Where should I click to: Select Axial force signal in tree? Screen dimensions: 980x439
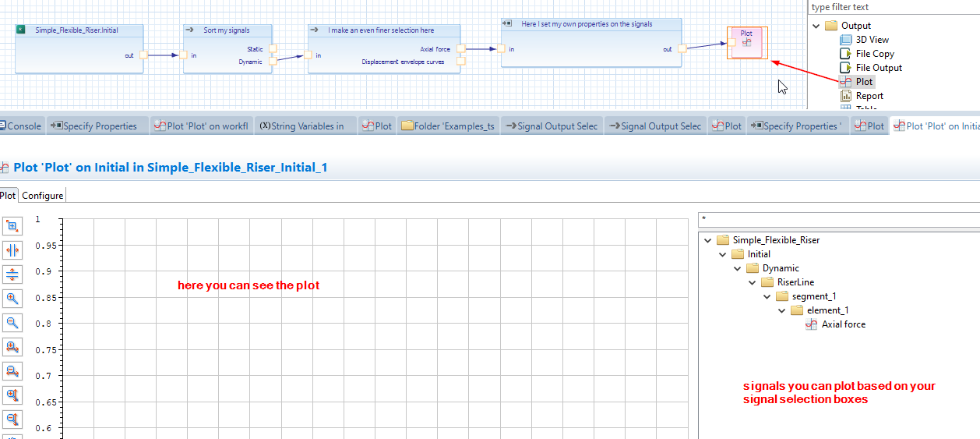tap(843, 324)
